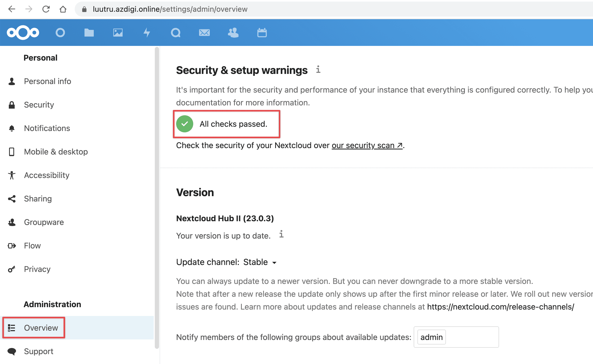
Task: Open Accessibility settings
Action: point(77,175)
